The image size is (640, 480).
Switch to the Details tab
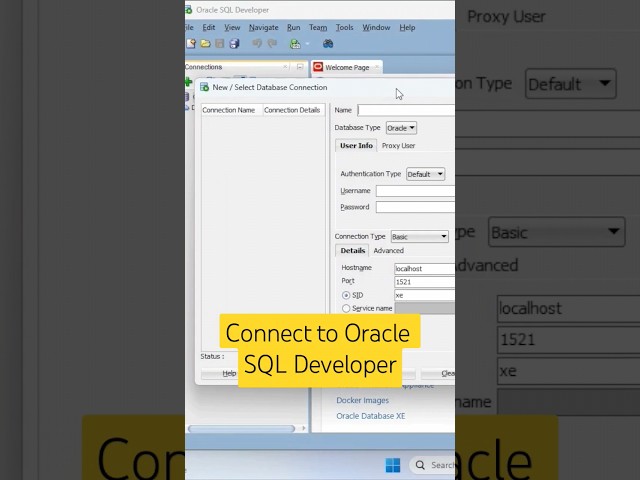coord(353,251)
